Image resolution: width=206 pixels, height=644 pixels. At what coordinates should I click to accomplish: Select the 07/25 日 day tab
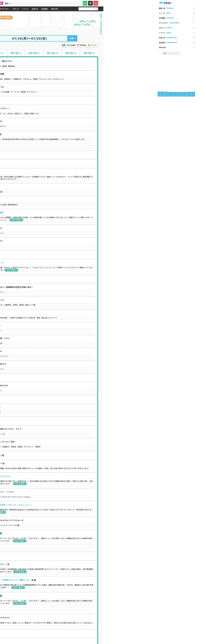[x=89, y=53]
